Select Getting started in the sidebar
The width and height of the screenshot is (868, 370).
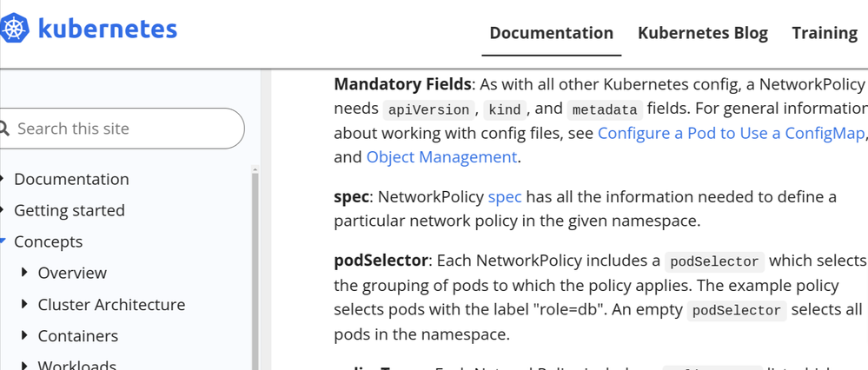(x=70, y=210)
